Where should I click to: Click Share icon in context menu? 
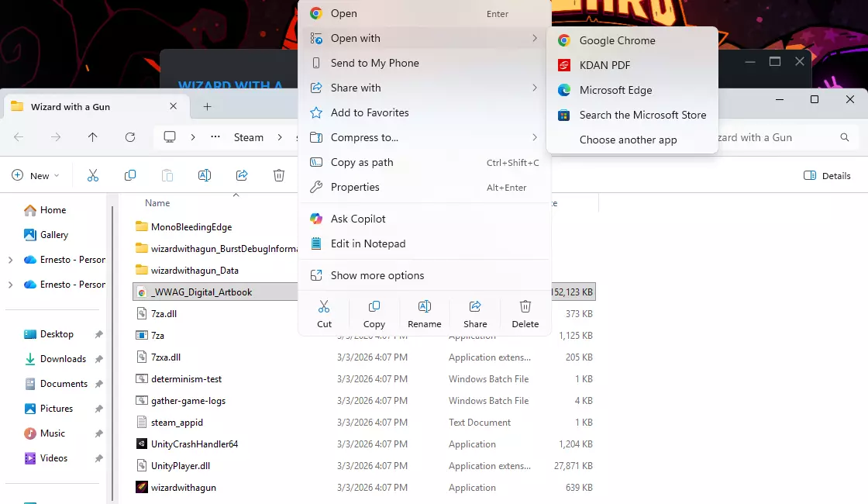(475, 314)
